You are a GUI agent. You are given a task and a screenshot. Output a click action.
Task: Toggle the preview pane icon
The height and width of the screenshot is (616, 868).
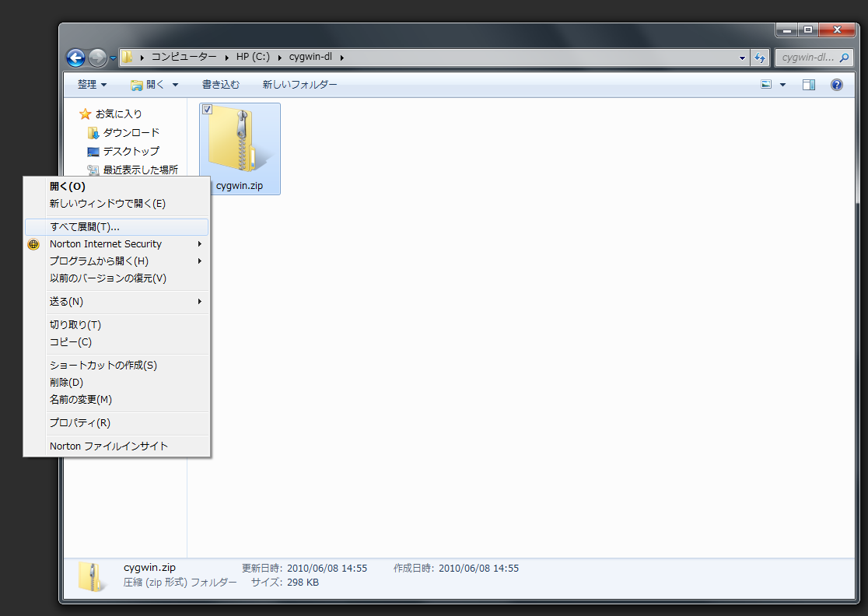pos(809,85)
